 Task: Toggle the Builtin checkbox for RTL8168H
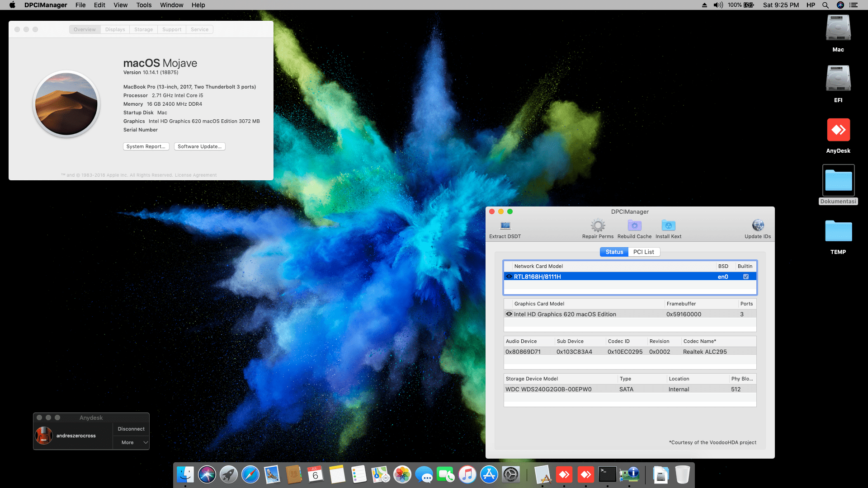746,277
